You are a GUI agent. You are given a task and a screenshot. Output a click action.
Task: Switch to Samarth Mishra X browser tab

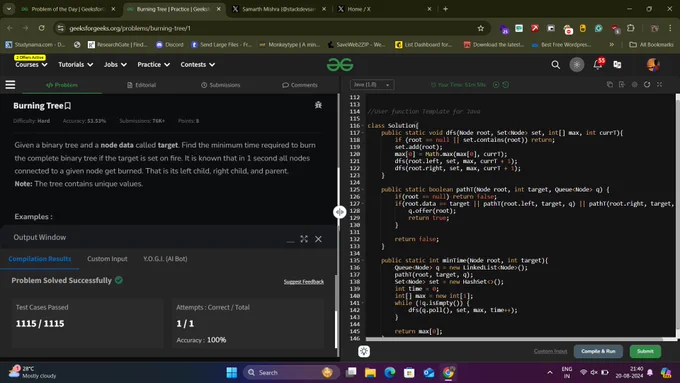click(x=278, y=9)
